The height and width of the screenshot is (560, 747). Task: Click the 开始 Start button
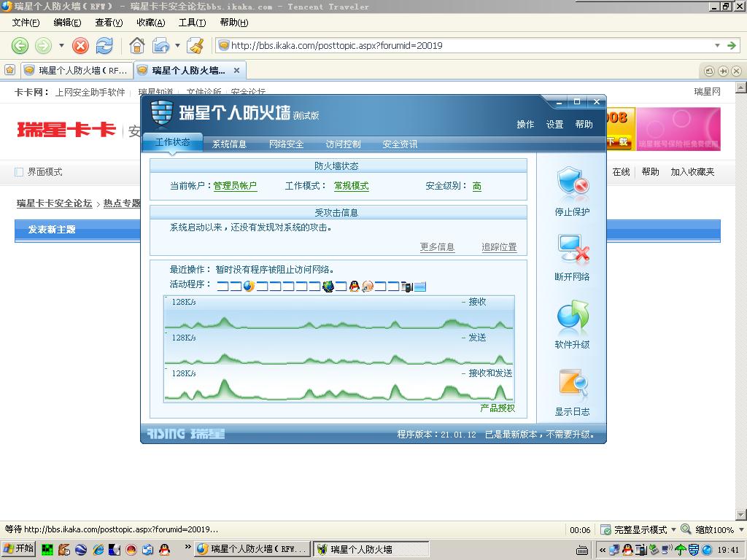coord(18,549)
